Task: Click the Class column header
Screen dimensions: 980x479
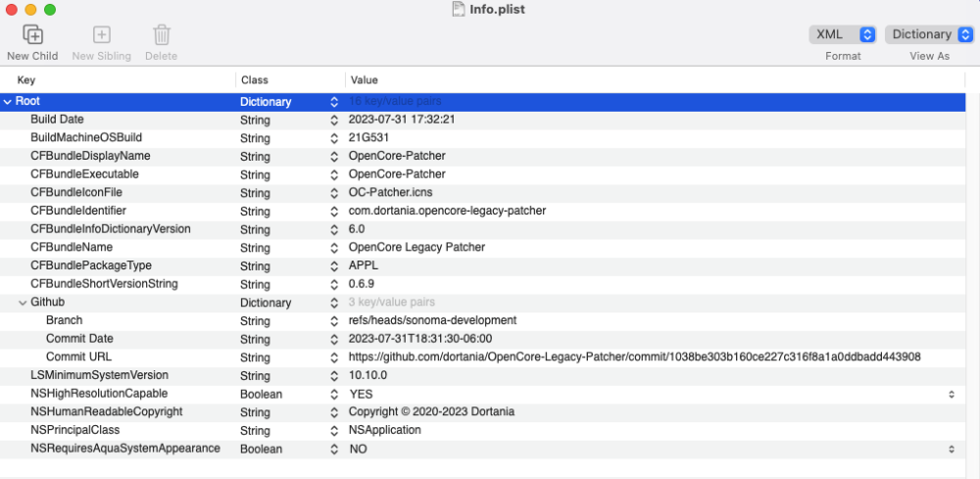Action: pyautogui.click(x=255, y=80)
